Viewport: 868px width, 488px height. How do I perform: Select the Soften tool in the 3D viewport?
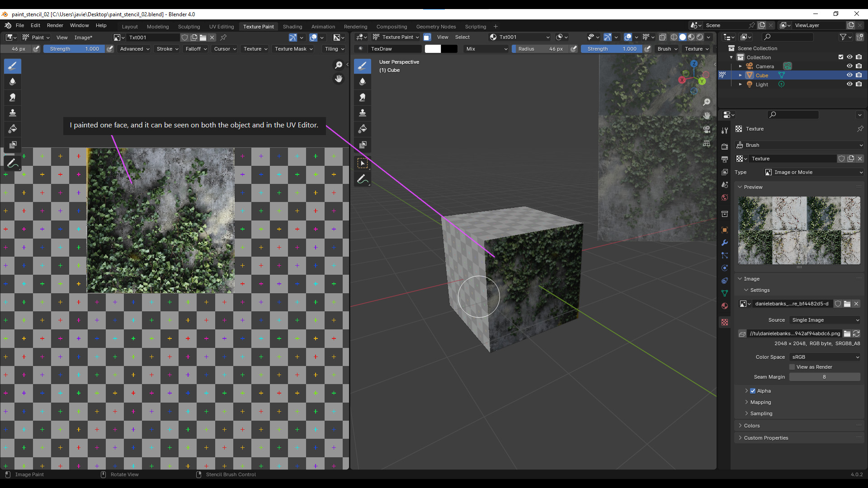pyautogui.click(x=362, y=82)
